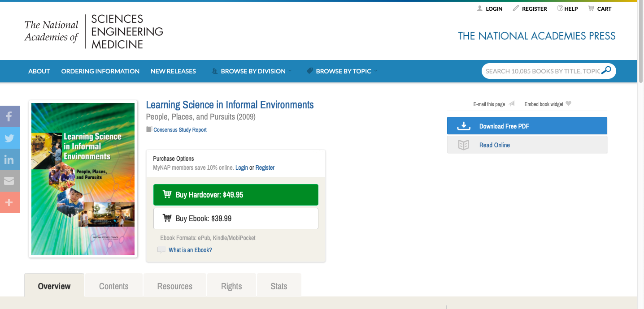This screenshot has width=644, height=309.
Task: Click THE NATIONAL ACADEMIES PRESS title
Action: (537, 36)
